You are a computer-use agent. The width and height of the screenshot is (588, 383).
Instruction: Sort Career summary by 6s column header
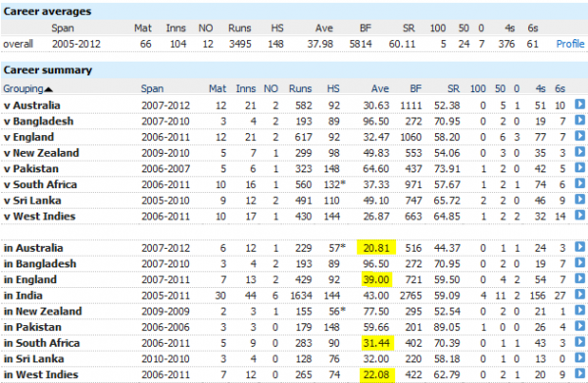(x=560, y=89)
